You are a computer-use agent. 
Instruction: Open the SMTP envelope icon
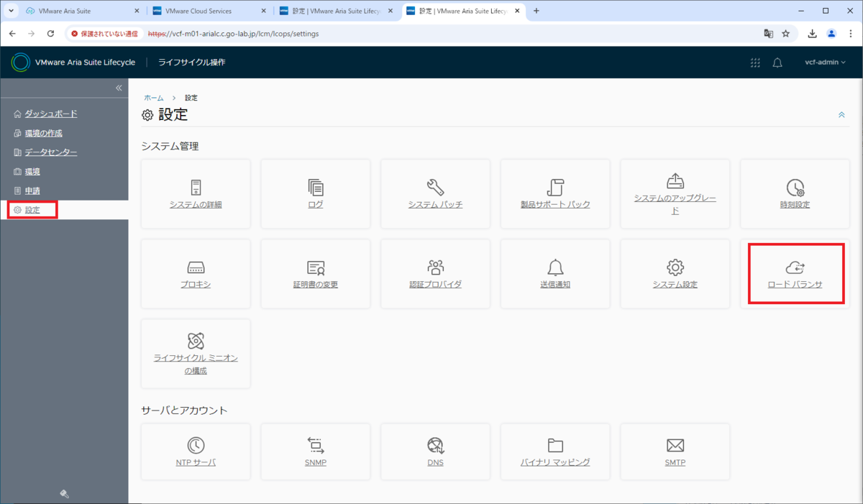(675, 445)
